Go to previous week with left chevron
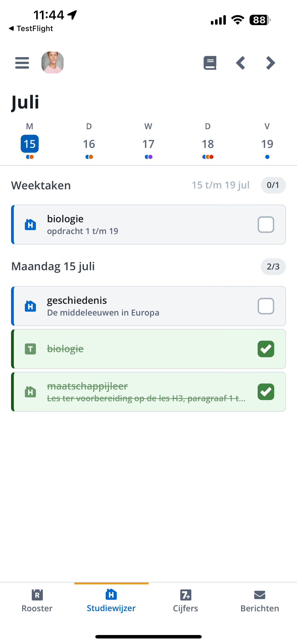 click(x=241, y=63)
